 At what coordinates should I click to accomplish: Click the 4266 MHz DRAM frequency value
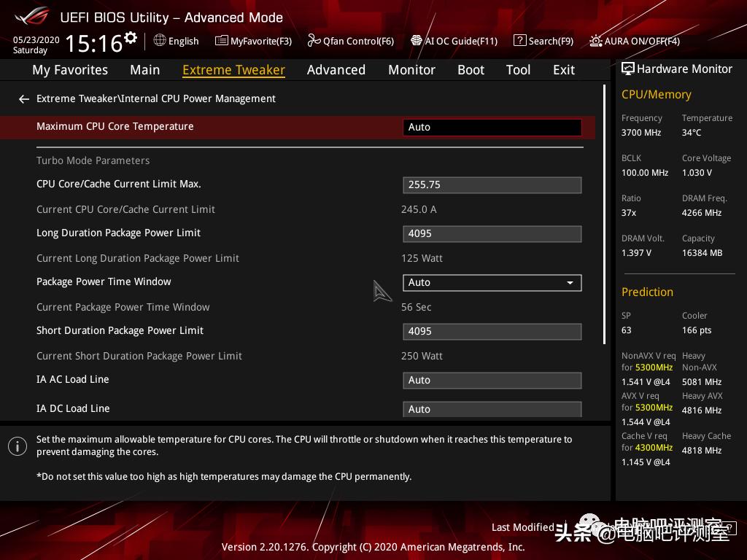[x=701, y=213]
